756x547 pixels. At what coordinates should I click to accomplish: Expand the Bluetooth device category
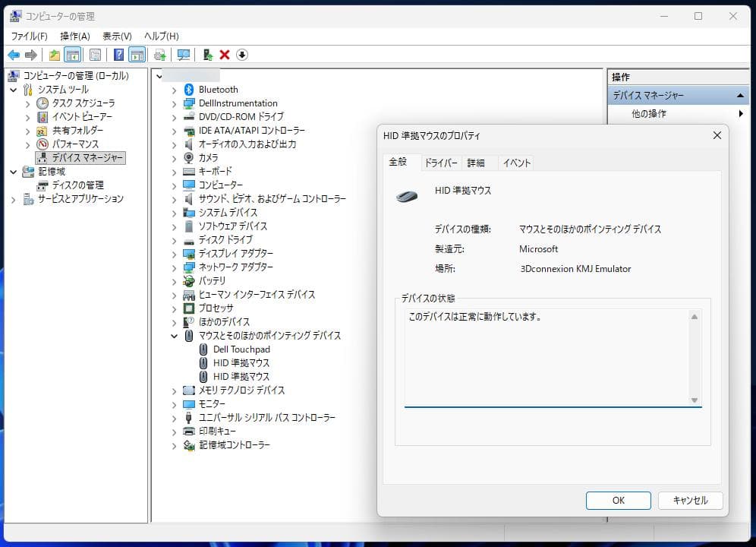pos(175,89)
